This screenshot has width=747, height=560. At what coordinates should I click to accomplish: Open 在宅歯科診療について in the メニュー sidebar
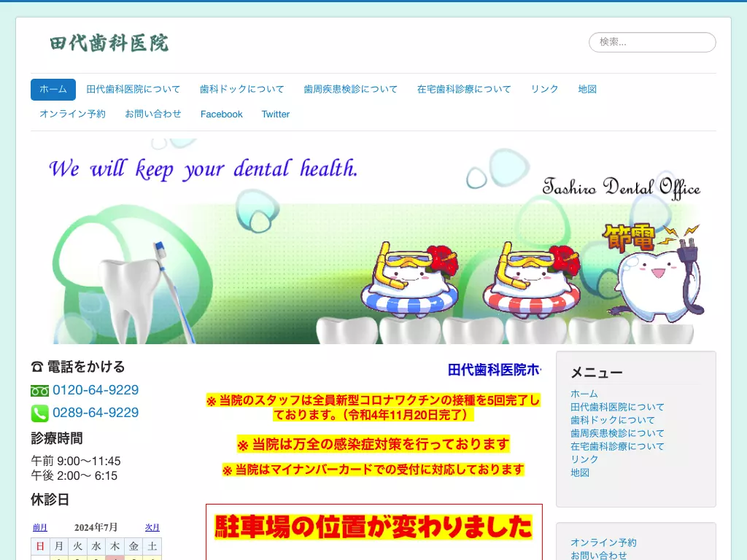coord(617,447)
